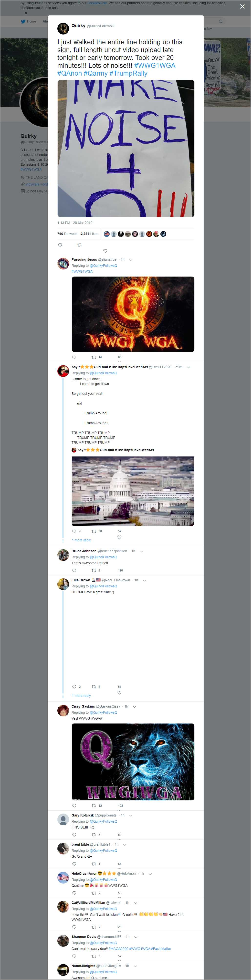Close the tweet overlay with X
The width and height of the screenshot is (251, 980).
(242, 6)
